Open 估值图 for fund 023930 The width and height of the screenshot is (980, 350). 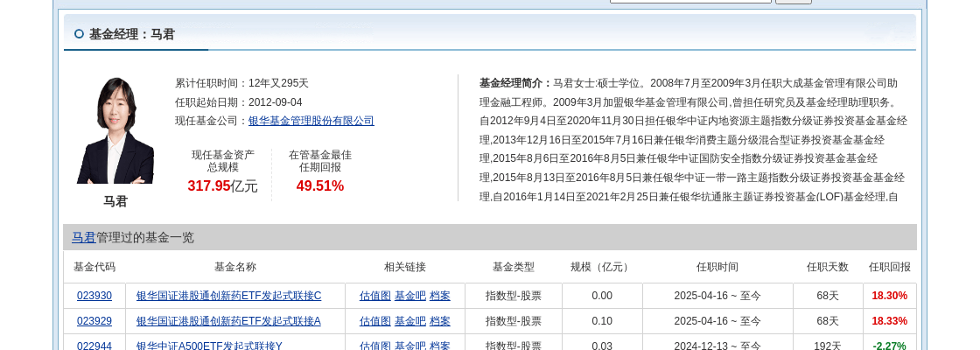click(375, 296)
